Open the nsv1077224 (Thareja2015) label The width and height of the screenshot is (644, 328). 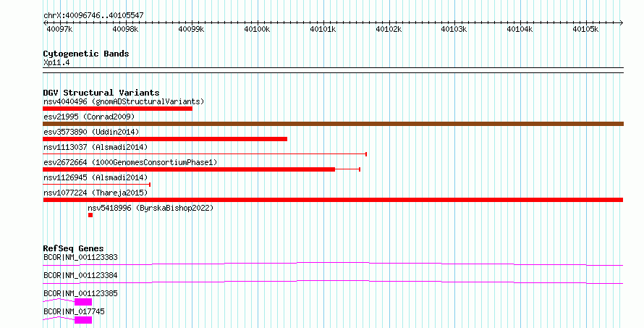click(x=96, y=193)
